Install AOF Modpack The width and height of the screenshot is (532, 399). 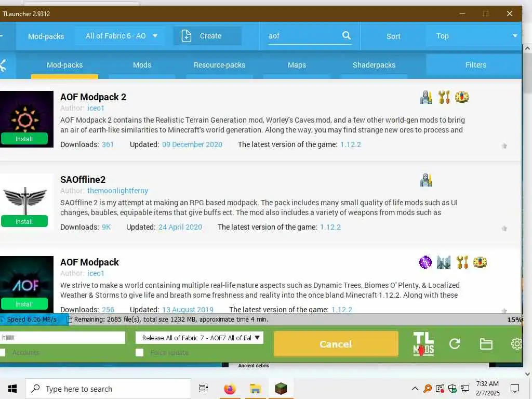click(x=24, y=304)
